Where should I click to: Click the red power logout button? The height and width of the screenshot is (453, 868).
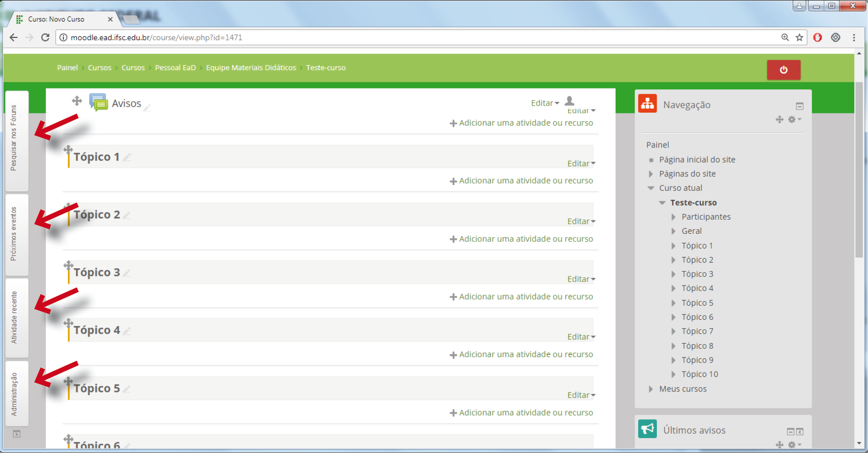(x=783, y=70)
